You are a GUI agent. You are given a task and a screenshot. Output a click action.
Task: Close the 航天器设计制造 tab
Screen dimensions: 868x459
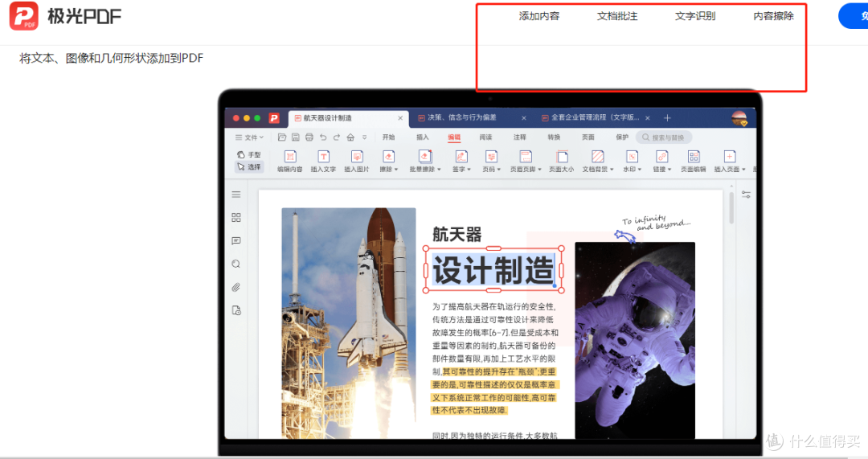pos(400,118)
